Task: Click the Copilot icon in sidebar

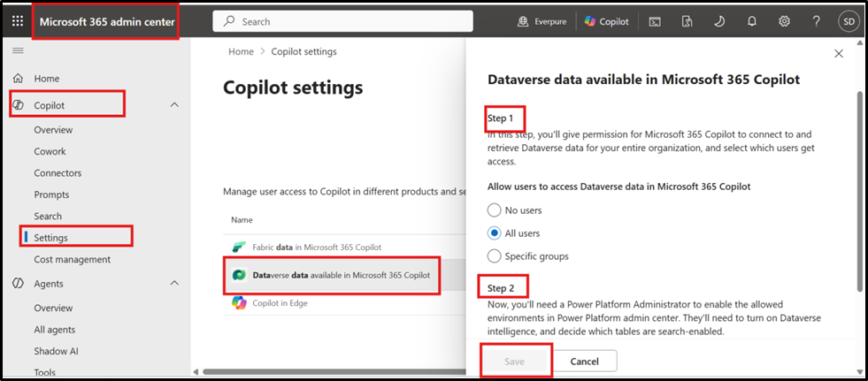Action: click(x=19, y=105)
